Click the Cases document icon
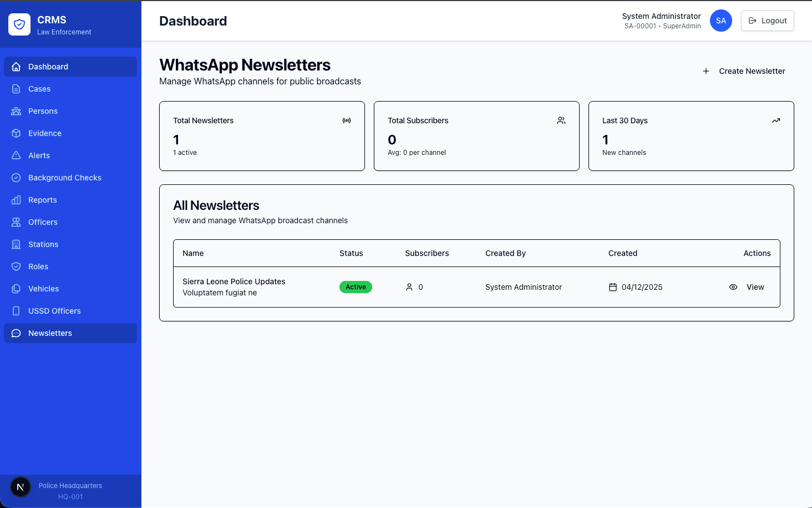Image resolution: width=812 pixels, height=508 pixels. (16, 89)
